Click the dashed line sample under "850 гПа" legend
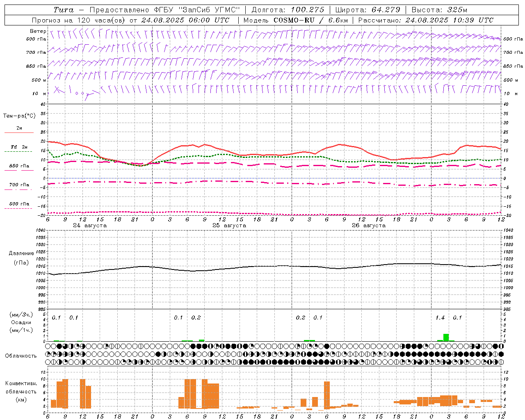Viewport: 525px width, 420px height. 19,170
